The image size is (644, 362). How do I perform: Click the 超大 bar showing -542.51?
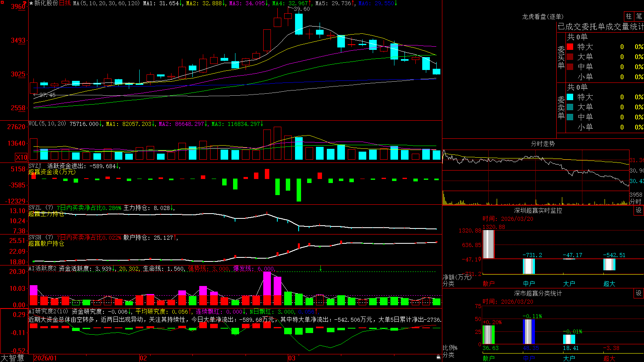click(609, 264)
